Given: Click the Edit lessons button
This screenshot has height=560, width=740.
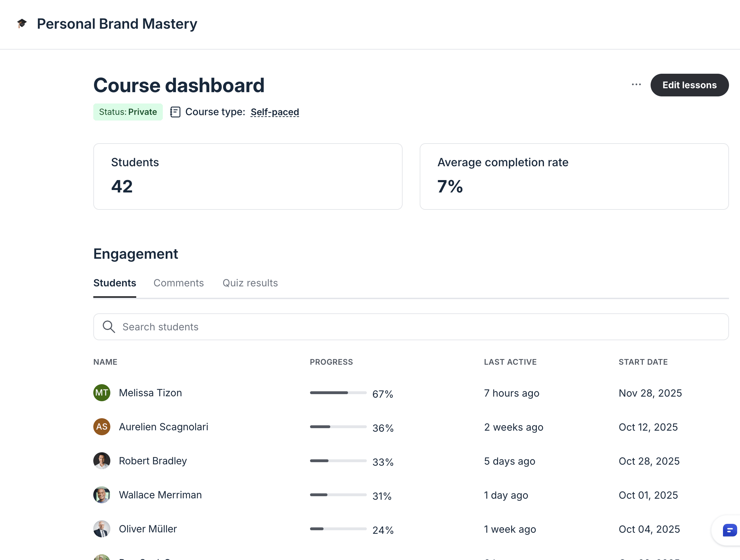Looking at the screenshot, I should pyautogui.click(x=689, y=85).
